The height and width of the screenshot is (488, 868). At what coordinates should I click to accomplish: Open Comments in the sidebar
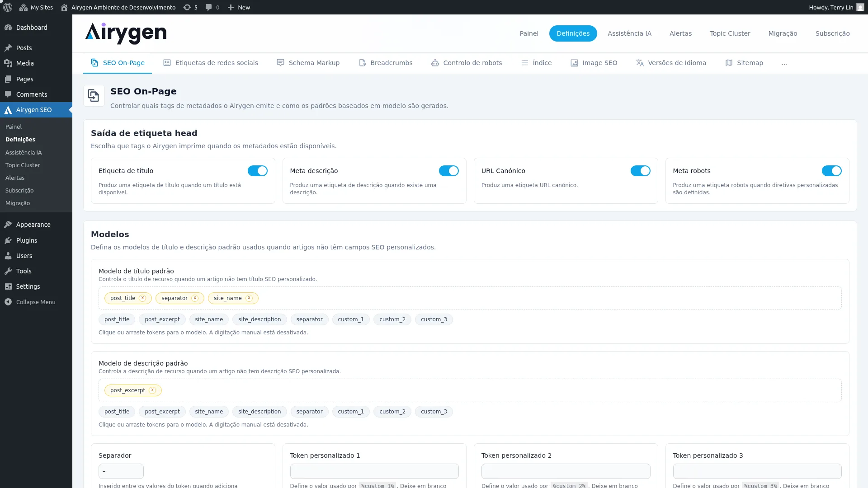(36, 94)
